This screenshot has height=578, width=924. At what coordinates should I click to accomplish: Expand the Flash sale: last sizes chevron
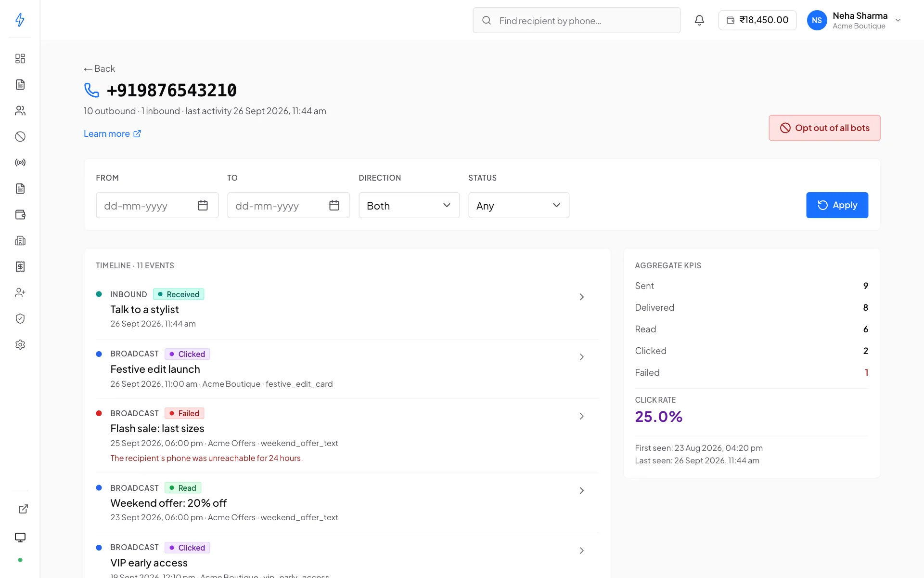tap(581, 416)
